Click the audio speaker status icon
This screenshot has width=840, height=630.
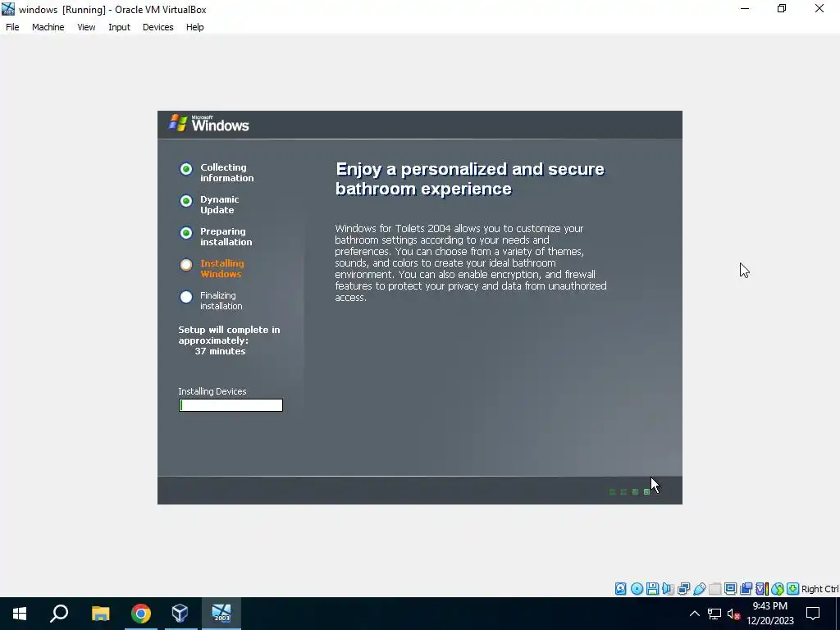click(x=668, y=589)
